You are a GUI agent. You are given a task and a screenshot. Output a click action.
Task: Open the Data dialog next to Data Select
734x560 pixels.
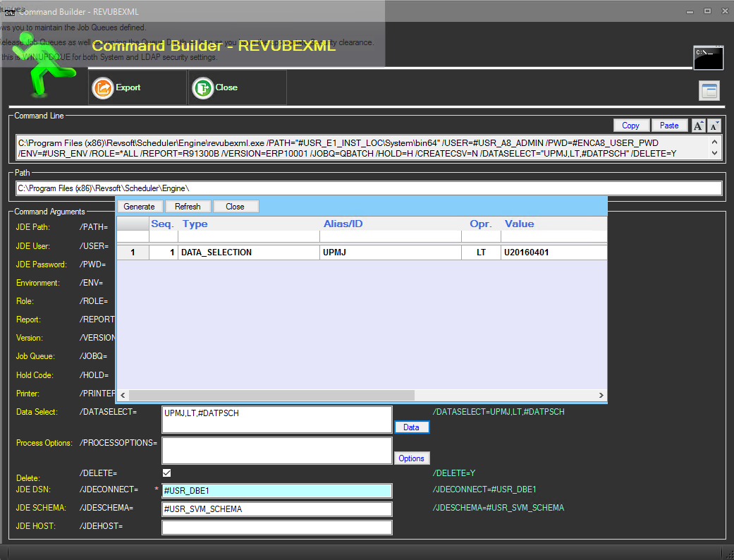point(412,427)
